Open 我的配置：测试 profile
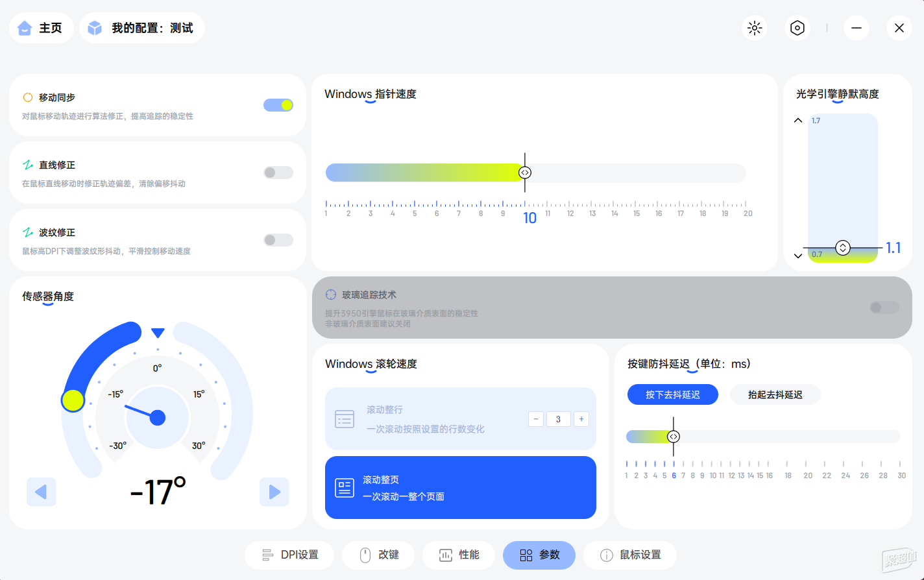The image size is (924, 580). (x=142, y=28)
